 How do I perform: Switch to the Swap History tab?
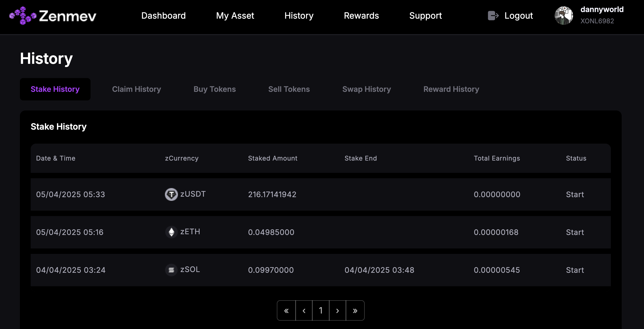point(366,89)
